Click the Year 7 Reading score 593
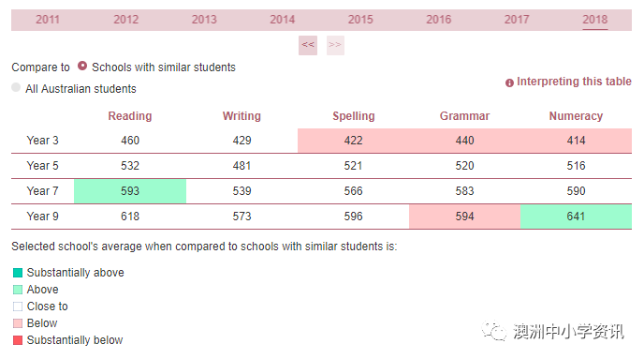644x359 pixels. (130, 191)
